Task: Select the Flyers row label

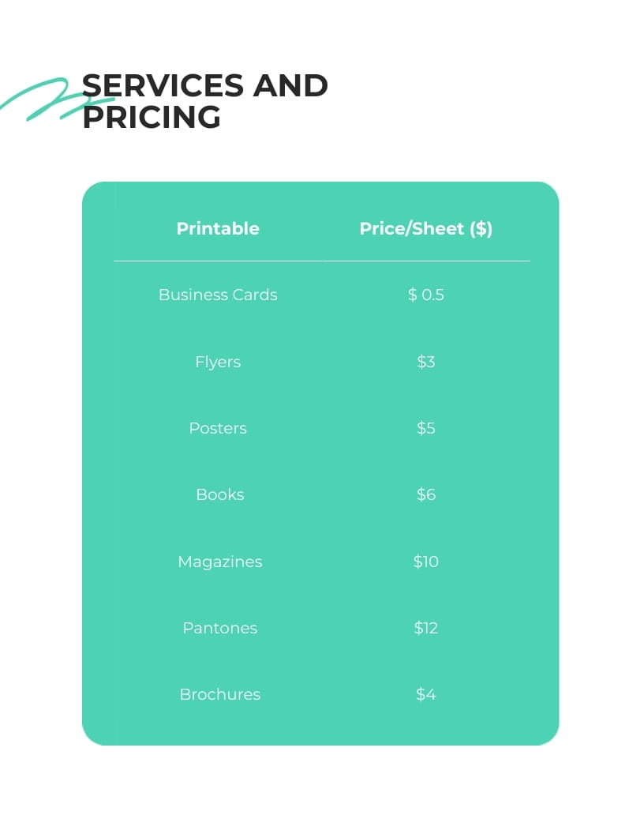Action: coord(218,362)
